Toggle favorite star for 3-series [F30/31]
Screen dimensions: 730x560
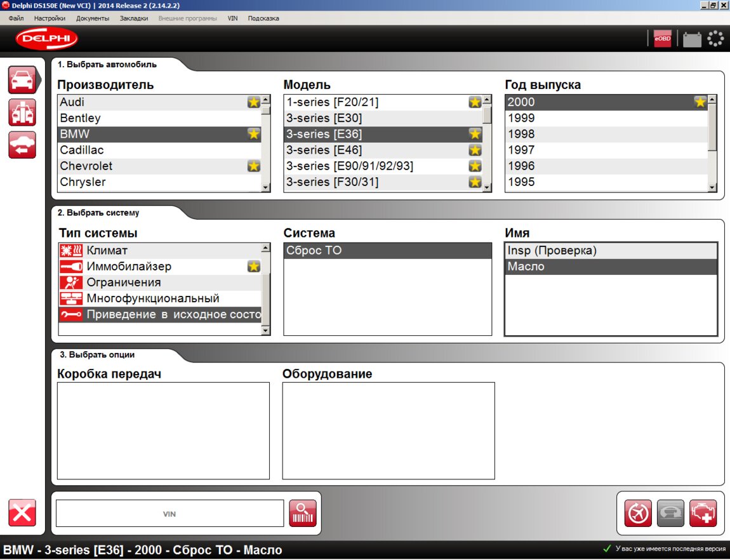click(x=475, y=182)
